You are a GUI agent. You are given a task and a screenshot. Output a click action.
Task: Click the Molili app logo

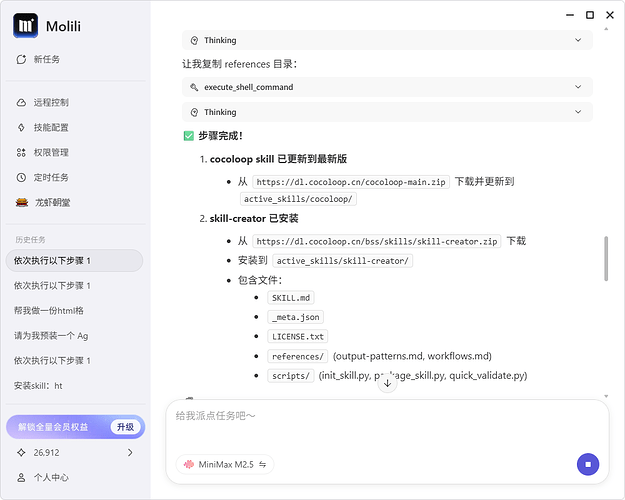25,26
